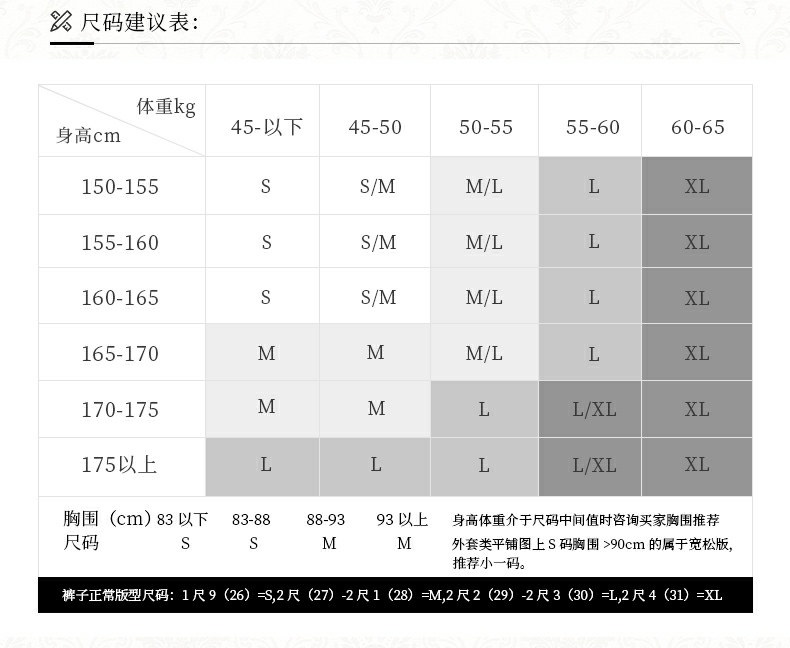
Task: Click the 160-165 height row label
Action: (x=120, y=298)
